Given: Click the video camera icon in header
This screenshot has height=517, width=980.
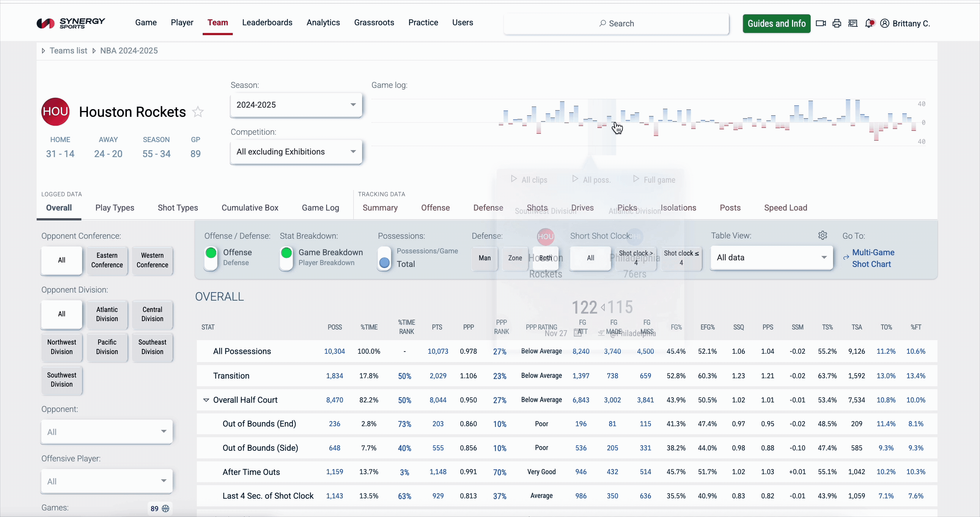Looking at the screenshot, I should pos(821,23).
